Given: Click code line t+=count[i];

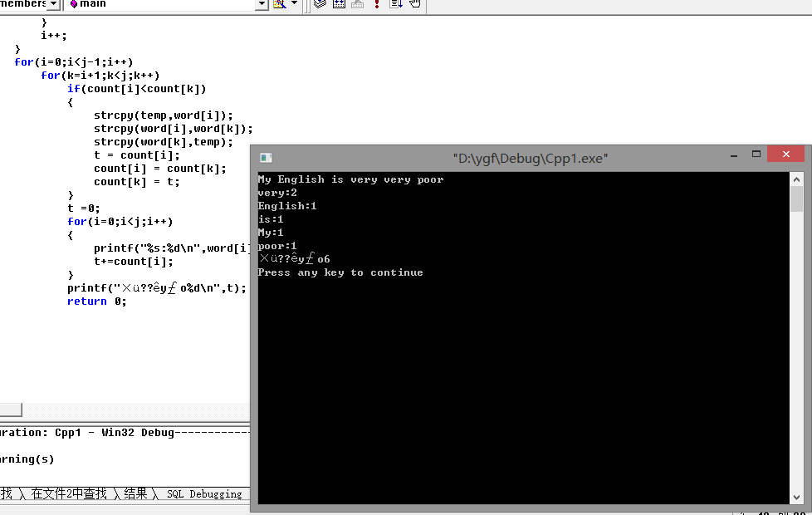Looking at the screenshot, I should point(134,262).
